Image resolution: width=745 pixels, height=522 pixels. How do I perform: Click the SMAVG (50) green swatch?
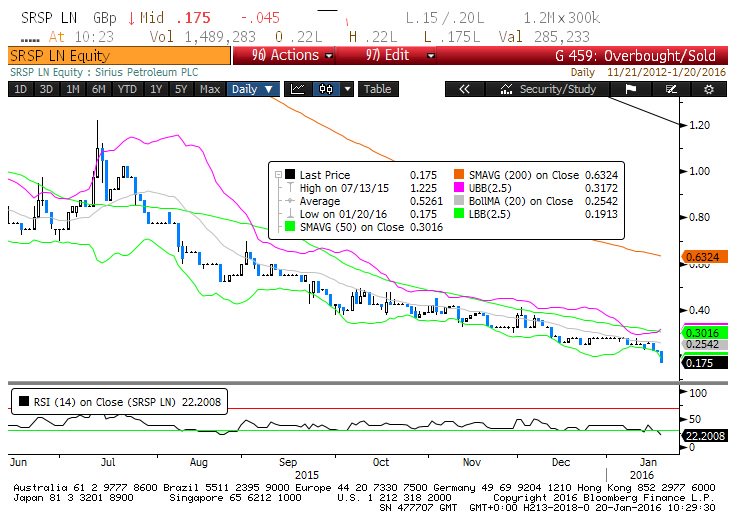tap(289, 227)
